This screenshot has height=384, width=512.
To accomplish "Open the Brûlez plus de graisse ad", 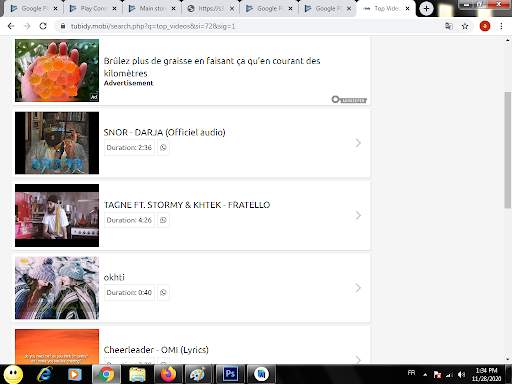I will pyautogui.click(x=212, y=67).
